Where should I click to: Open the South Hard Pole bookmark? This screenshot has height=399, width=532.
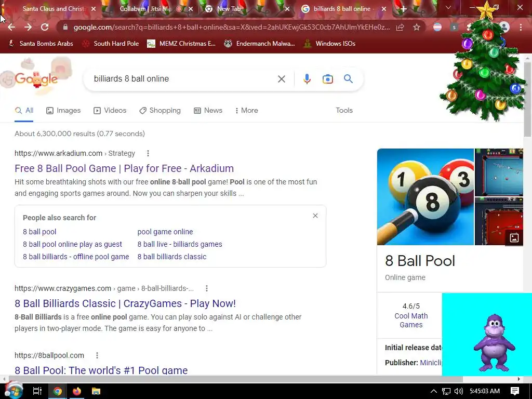[111, 44]
